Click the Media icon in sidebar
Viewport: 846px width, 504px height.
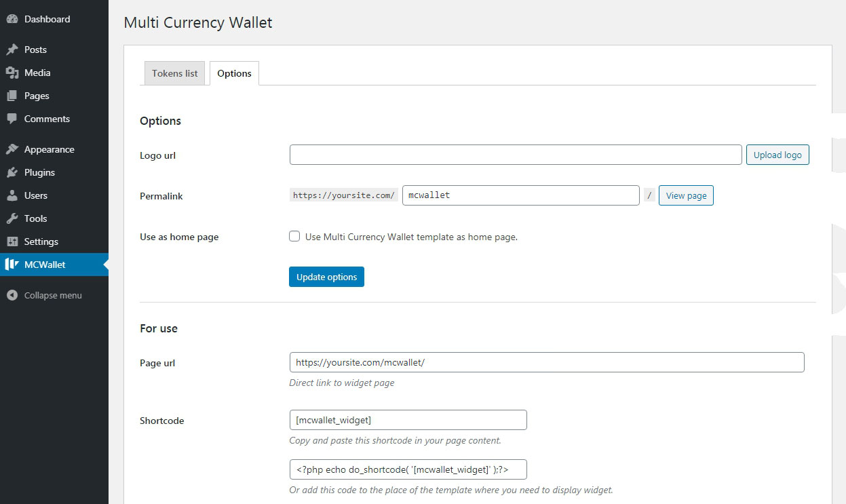tap(12, 73)
